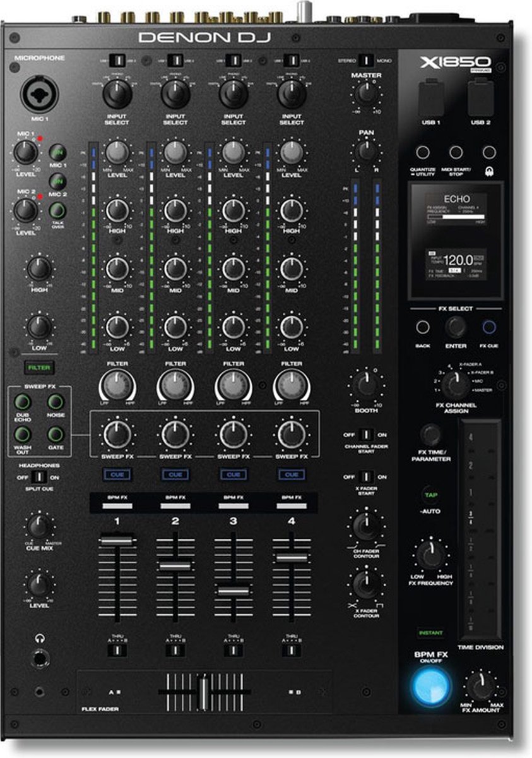
Task: Click the channel 2 Sweep FX knob
Action: point(175,434)
